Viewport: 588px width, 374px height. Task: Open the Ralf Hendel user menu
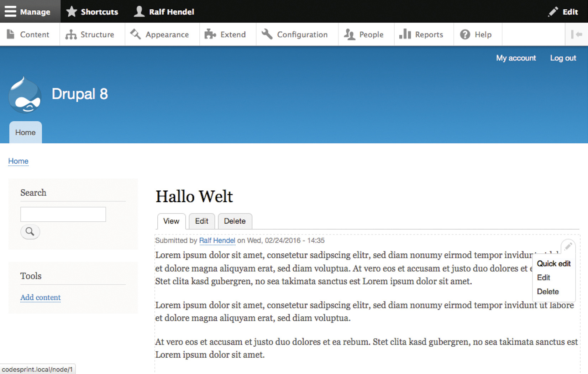pos(164,12)
